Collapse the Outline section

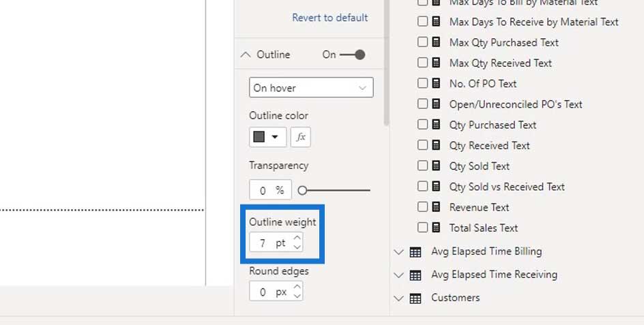click(245, 55)
